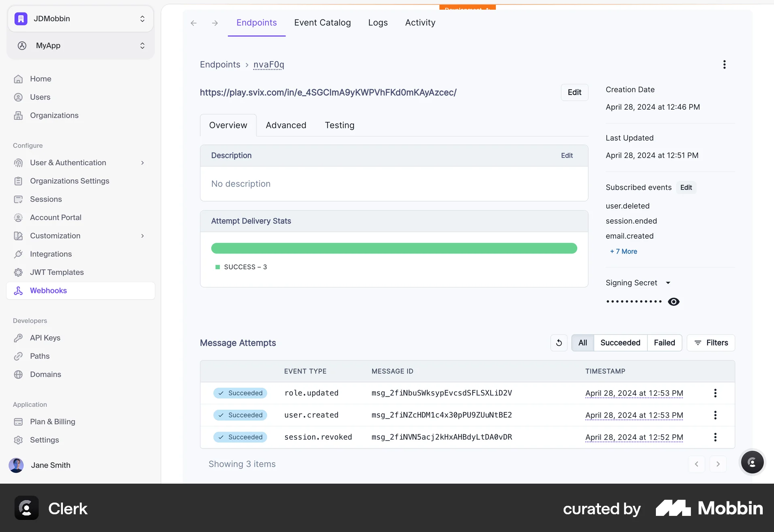Select the JWT Templates sidebar icon
This screenshot has width=774, height=532.
coord(19,272)
